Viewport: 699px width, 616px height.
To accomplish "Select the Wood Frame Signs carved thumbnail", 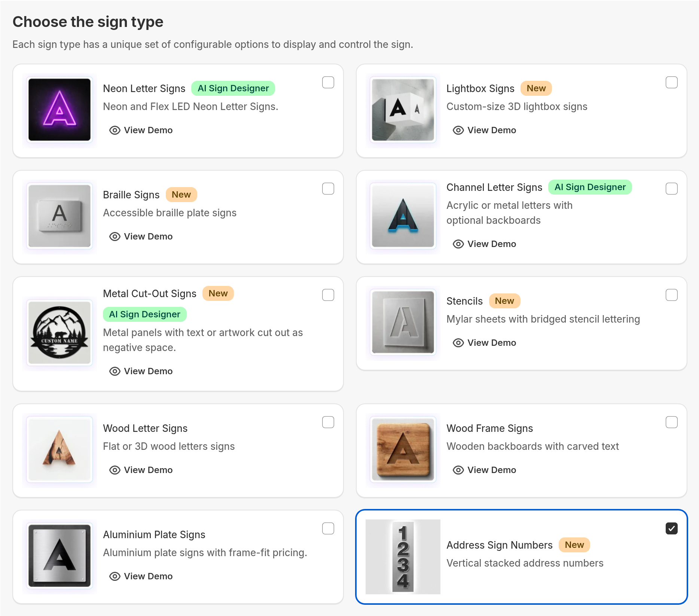I will tap(403, 449).
